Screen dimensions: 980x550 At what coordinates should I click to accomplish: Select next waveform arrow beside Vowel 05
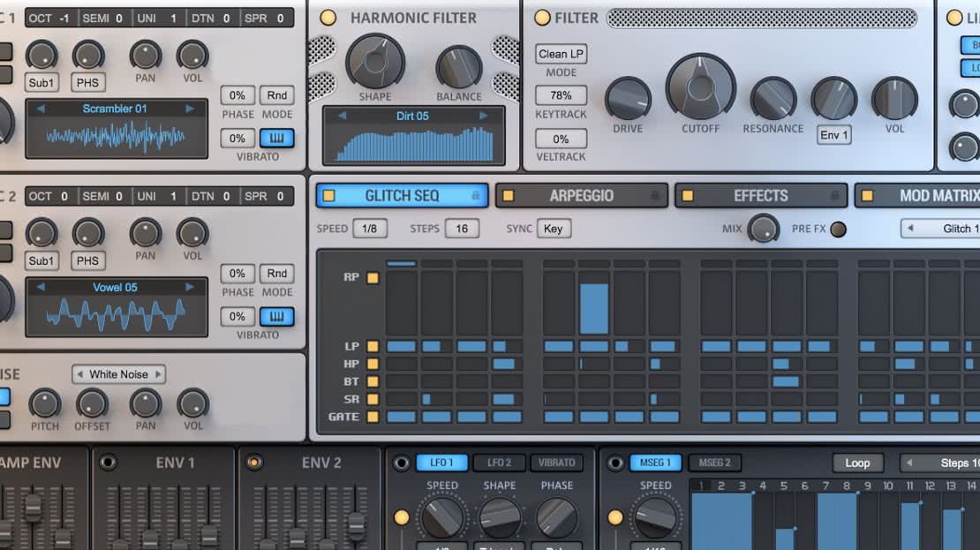(189, 287)
